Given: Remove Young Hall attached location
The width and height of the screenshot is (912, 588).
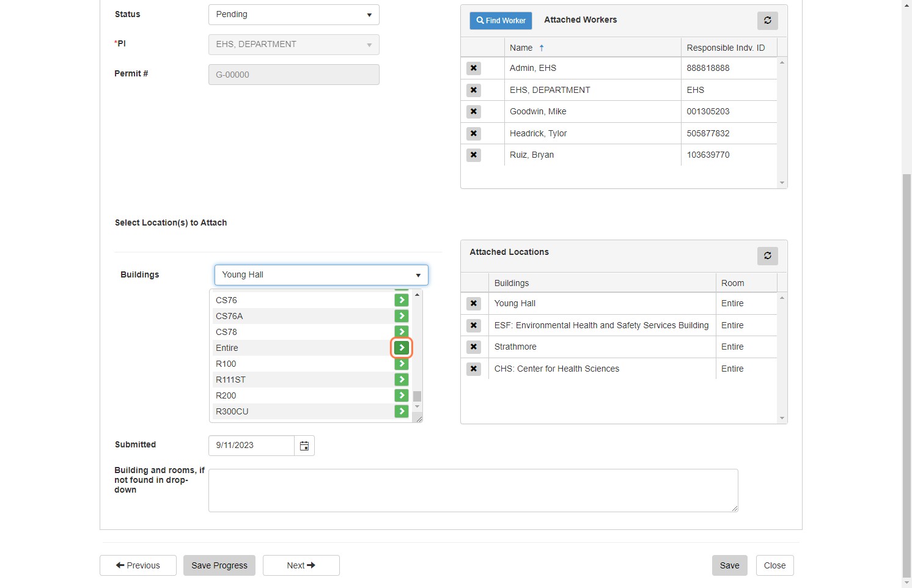Looking at the screenshot, I should (473, 304).
